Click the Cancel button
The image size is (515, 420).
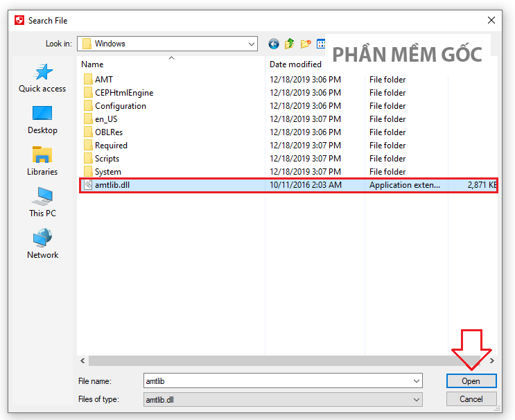tap(471, 399)
